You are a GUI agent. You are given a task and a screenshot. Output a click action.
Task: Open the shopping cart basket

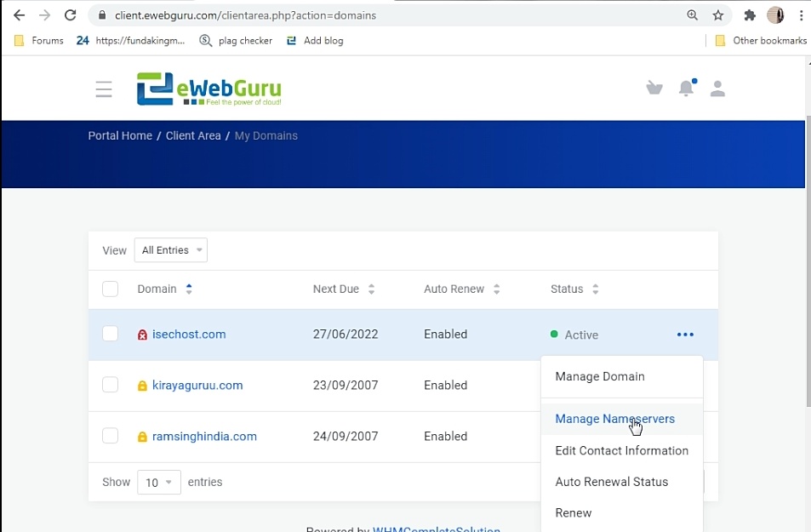pos(654,88)
